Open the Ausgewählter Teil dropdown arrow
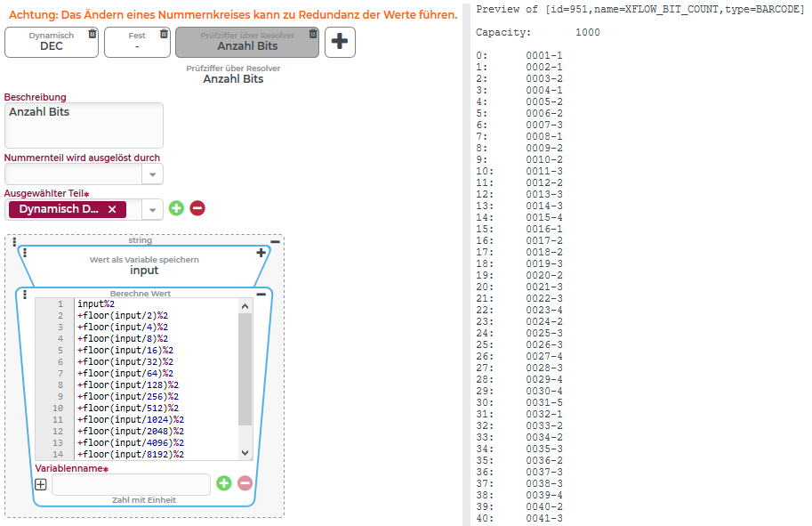 [153, 209]
